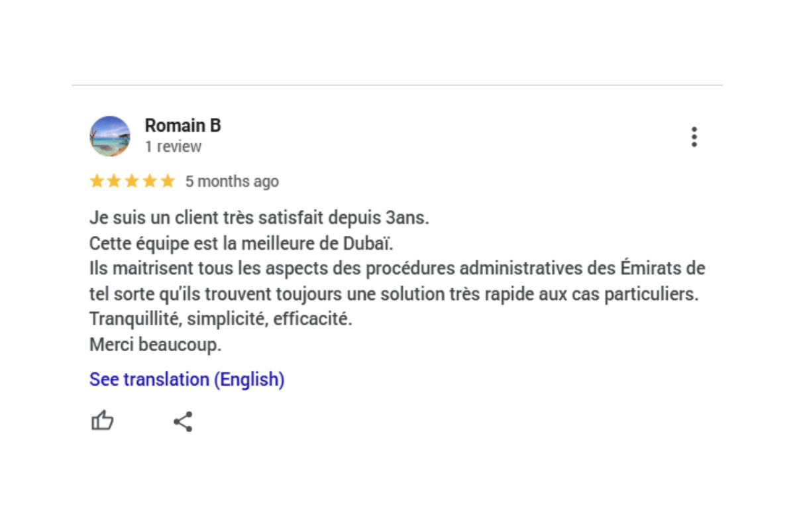This screenshot has height=532, width=795.
Task: Click the line "Cette équipe est la meilleure de Dubaï"
Action: tap(241, 243)
